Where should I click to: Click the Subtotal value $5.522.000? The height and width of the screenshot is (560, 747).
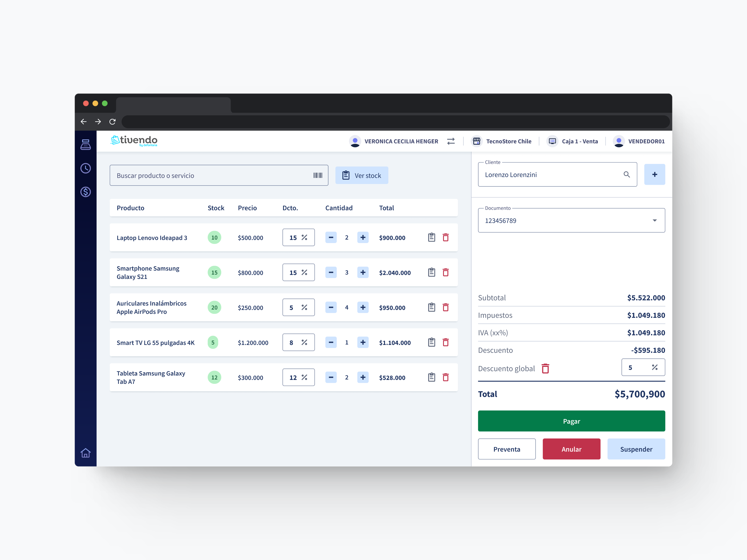646,298
